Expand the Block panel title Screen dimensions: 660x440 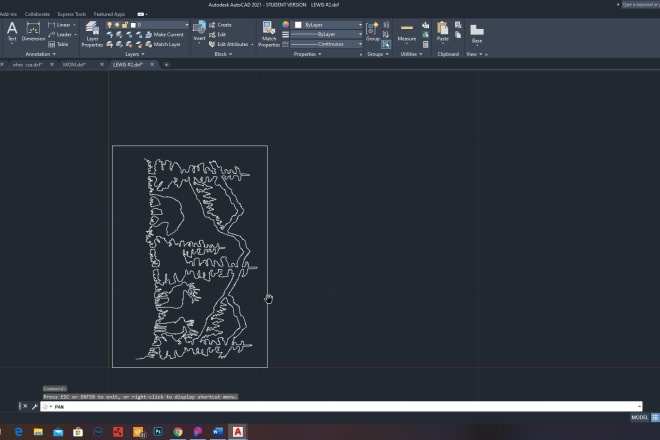[223, 54]
